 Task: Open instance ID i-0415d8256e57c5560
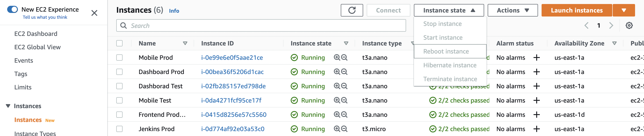coord(234,115)
